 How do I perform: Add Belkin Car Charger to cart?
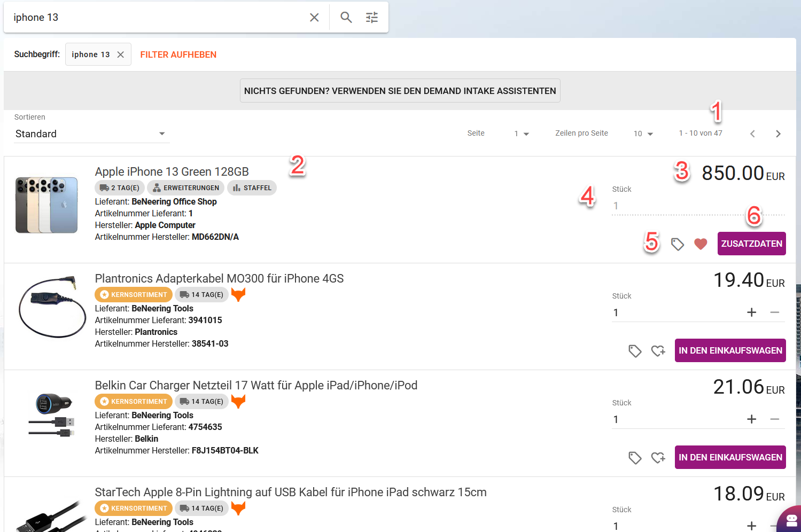[730, 457]
